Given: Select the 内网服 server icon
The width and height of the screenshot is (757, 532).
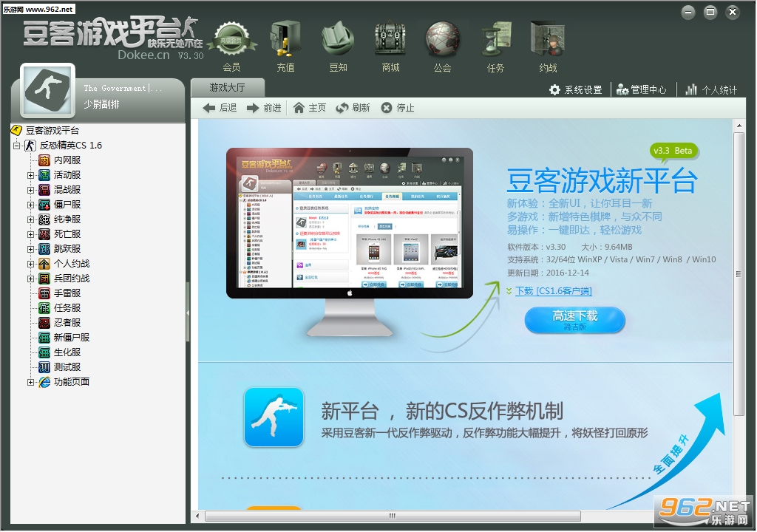Looking at the screenshot, I should click(44, 160).
